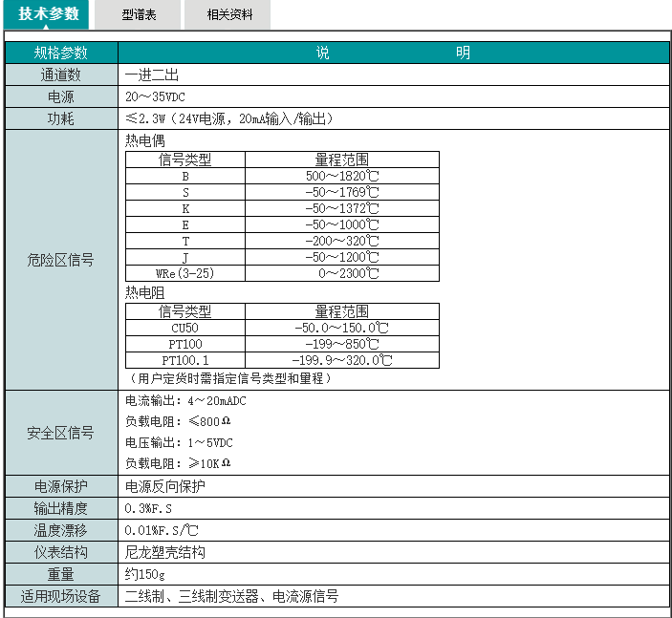Select the line 电流输出: 4～20mADC
The height and width of the screenshot is (618, 672).
(185, 401)
